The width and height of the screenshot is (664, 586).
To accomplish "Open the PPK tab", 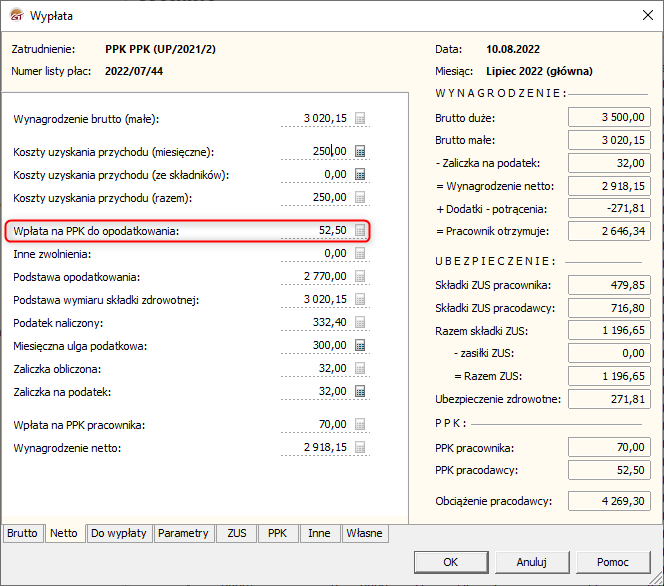I will click(x=277, y=534).
